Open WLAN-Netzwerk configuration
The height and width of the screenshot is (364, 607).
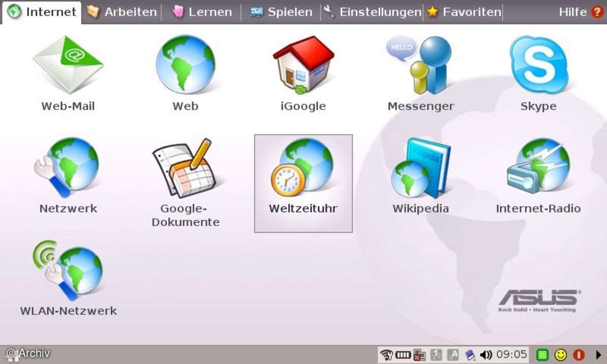(x=68, y=278)
